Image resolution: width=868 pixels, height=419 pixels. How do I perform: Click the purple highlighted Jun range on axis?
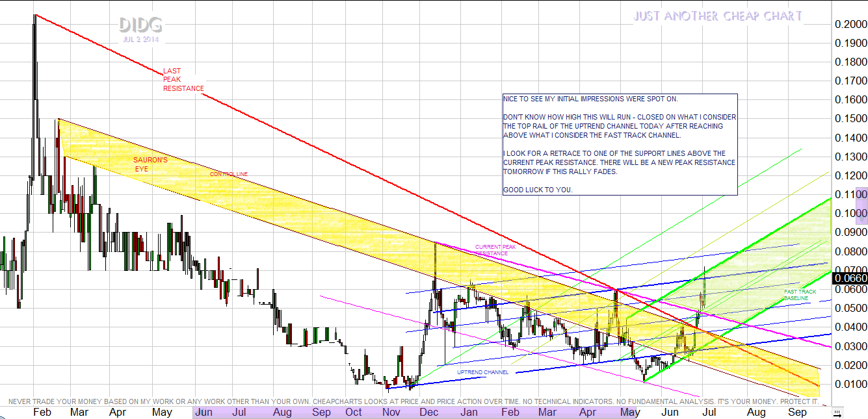pyautogui.click(x=204, y=413)
